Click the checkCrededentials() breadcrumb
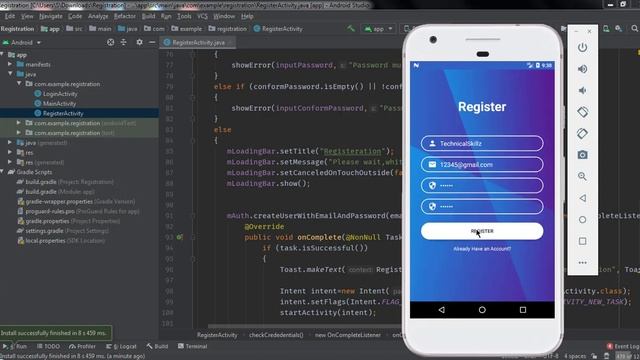 [276, 335]
